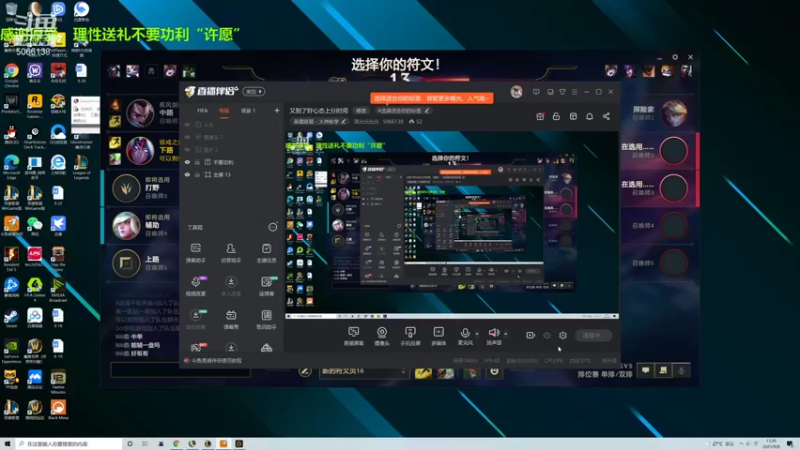The height and width of the screenshot is (450, 800).
Task: Click the toolbox header circle icon
Action: (273, 227)
